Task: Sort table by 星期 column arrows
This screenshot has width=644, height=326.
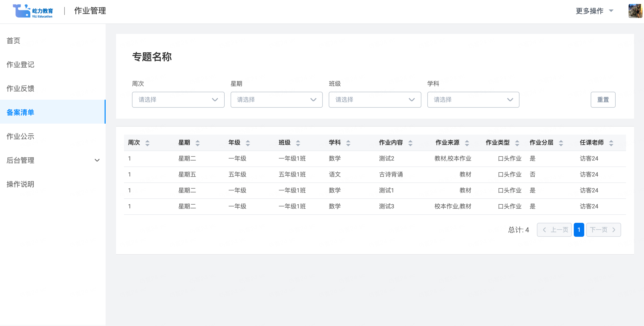Action: tap(197, 143)
